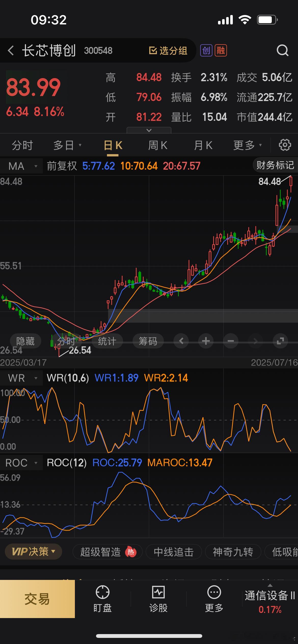Zoom out chart with minus icon
This screenshot has width=298, height=644.
(231, 341)
